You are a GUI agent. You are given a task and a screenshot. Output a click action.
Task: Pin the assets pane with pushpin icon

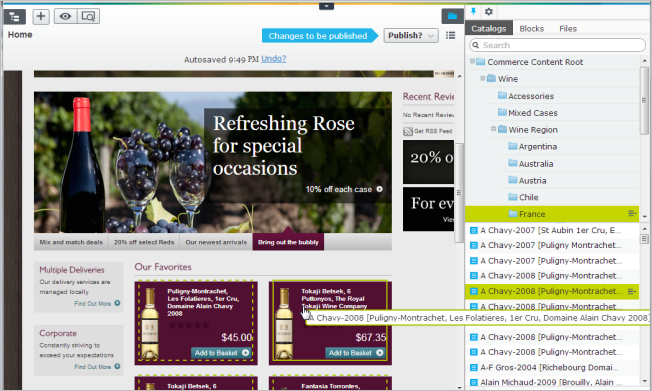point(473,11)
